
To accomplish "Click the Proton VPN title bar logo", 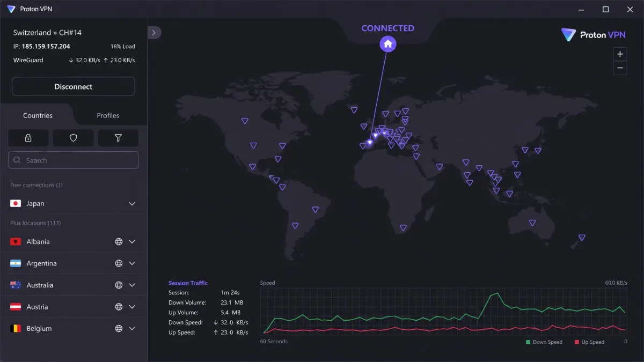I will (x=11, y=9).
